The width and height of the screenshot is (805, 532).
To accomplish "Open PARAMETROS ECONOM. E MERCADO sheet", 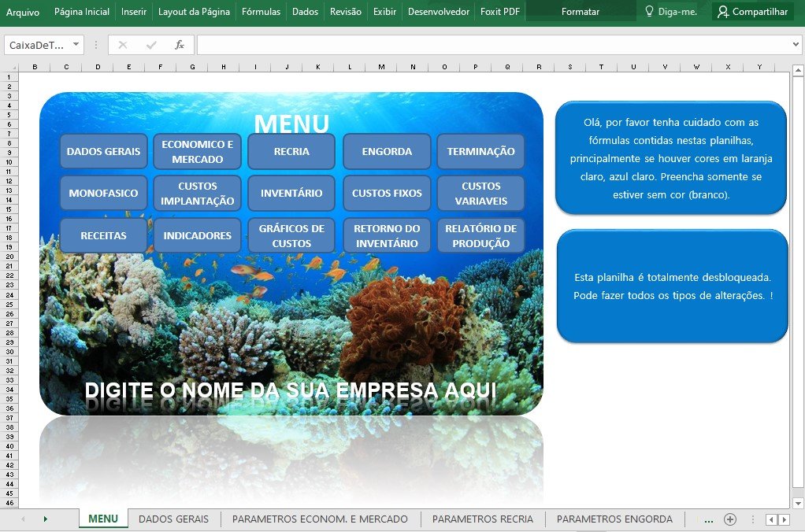I will tap(320, 519).
